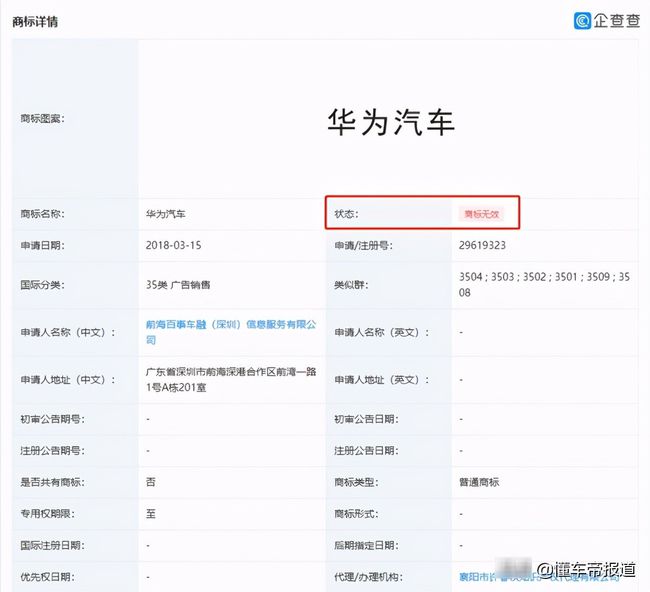
Task: Select the application date 2018-03-15
Action: pos(173,245)
